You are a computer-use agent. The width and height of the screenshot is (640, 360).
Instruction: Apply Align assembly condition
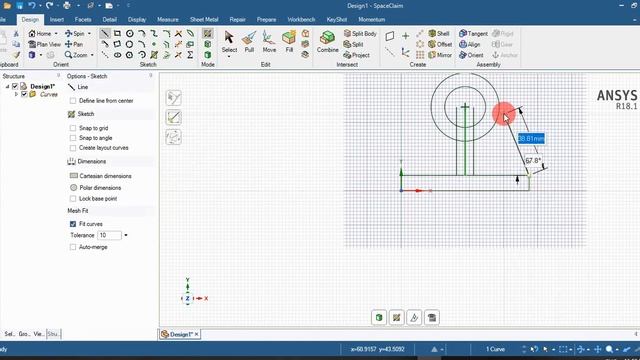470,44
